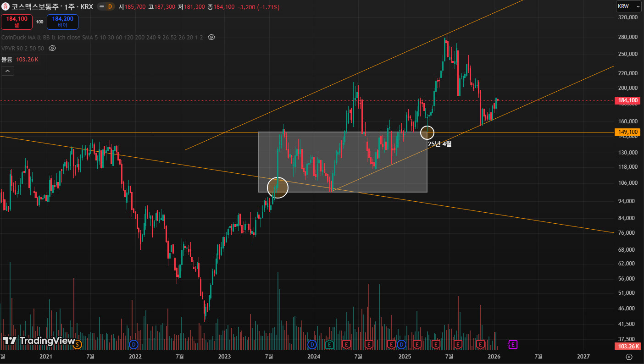Open the orange S split marker on the timeline
The width and height of the screenshot is (644, 364).
77,344
